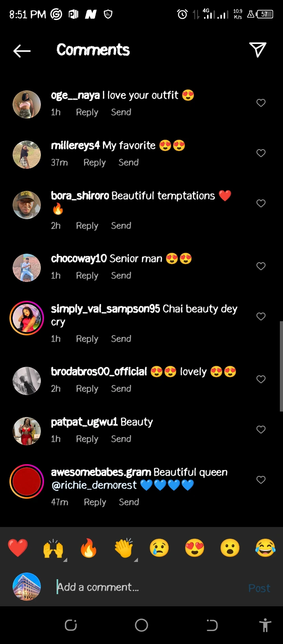Like patpat_ugwu1's Beauty comment

261,430
